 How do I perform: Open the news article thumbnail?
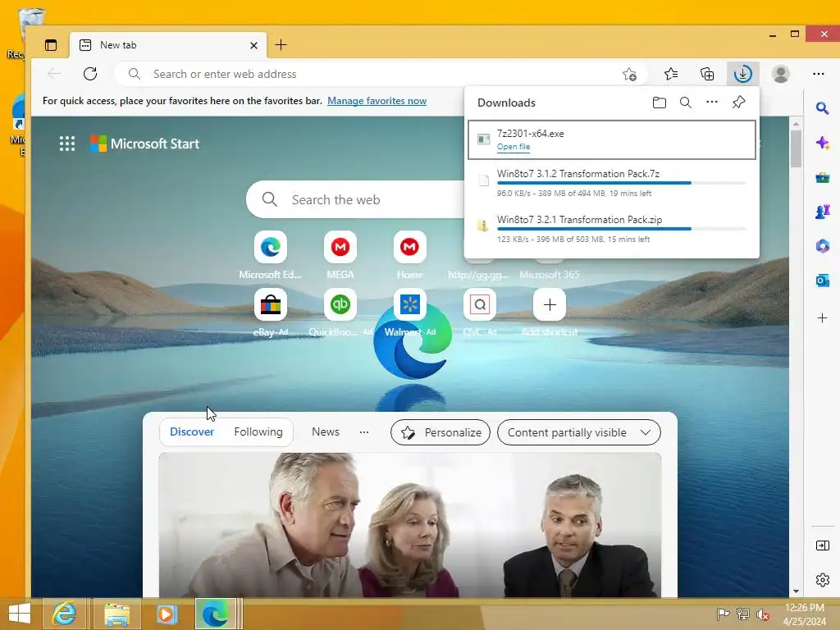410,525
